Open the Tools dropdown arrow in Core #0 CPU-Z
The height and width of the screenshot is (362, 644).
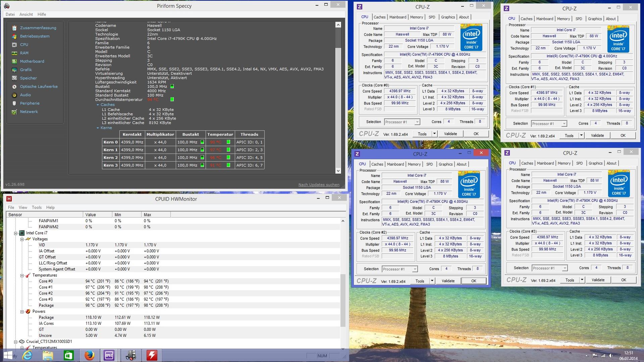tap(434, 134)
